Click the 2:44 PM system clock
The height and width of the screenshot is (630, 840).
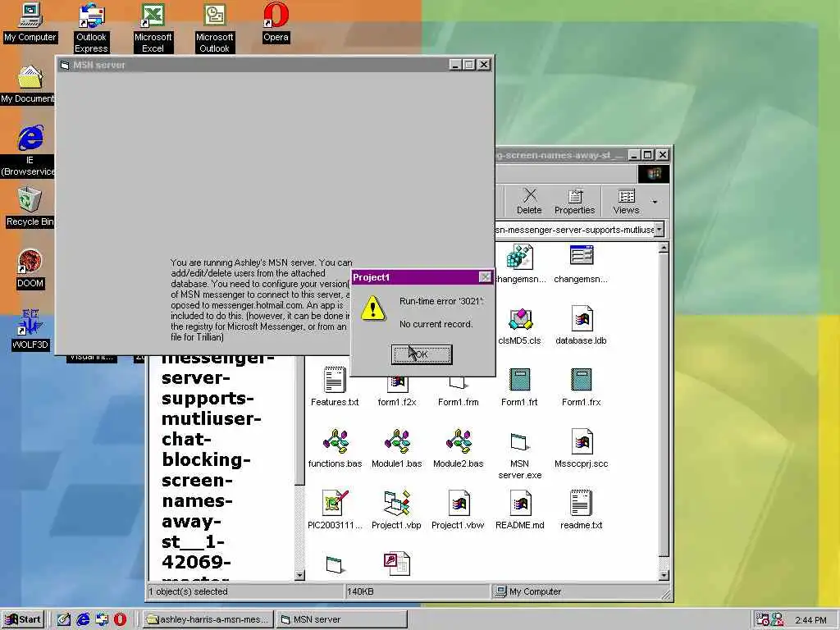click(x=810, y=620)
